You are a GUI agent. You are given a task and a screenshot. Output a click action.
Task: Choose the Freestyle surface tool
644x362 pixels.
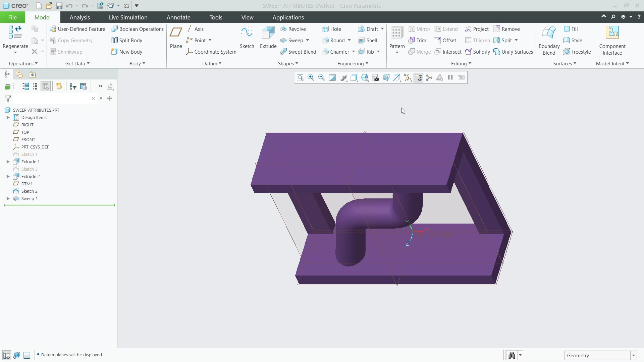(577, 52)
